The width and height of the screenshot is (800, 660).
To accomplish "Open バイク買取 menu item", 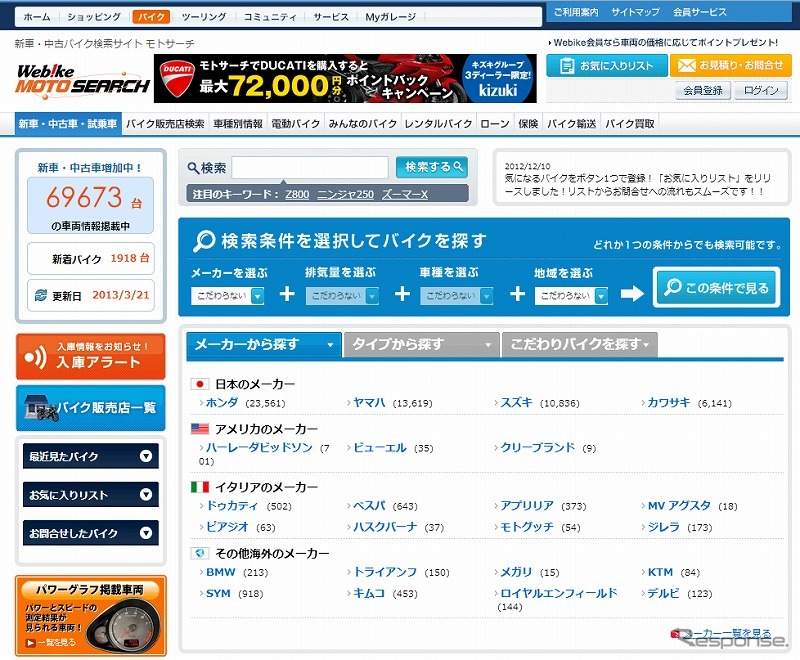I will point(630,123).
